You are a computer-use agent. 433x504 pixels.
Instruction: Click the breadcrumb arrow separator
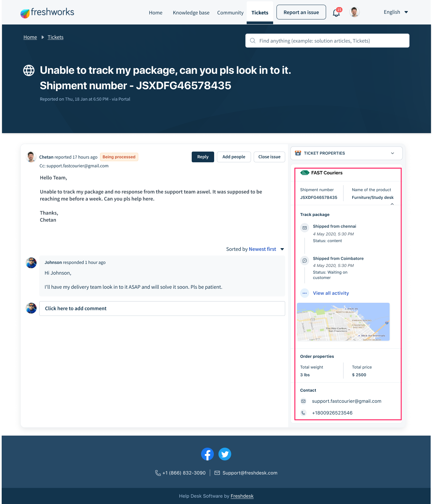[x=43, y=37]
